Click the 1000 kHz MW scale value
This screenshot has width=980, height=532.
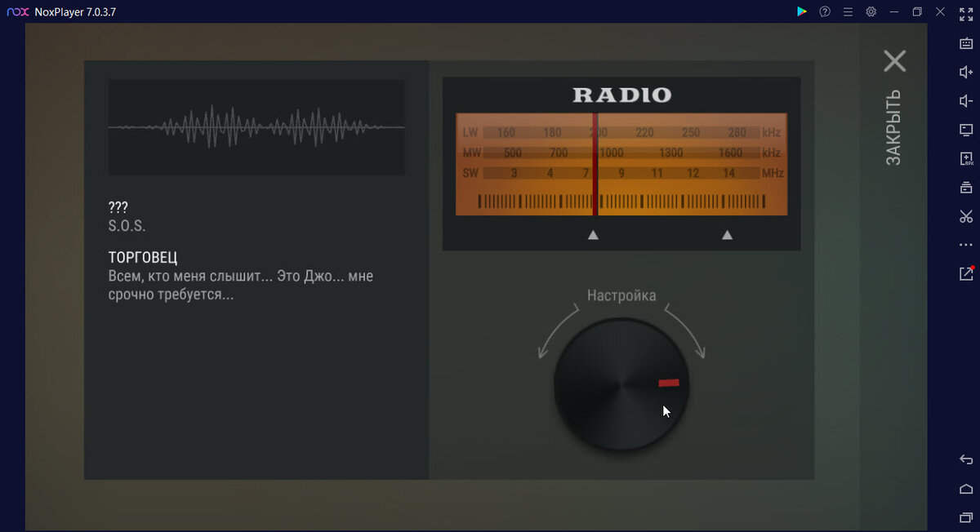(x=612, y=153)
